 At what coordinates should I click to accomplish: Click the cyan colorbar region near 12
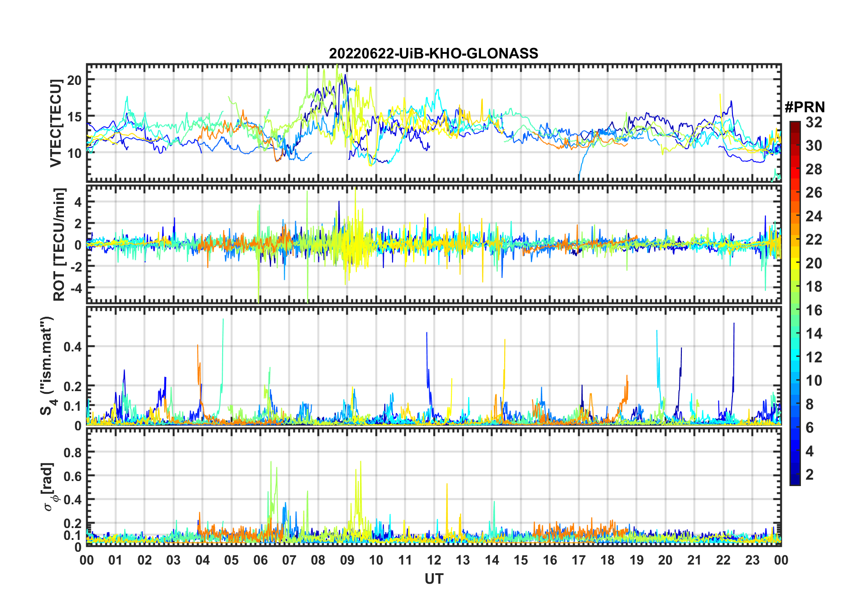click(795, 356)
